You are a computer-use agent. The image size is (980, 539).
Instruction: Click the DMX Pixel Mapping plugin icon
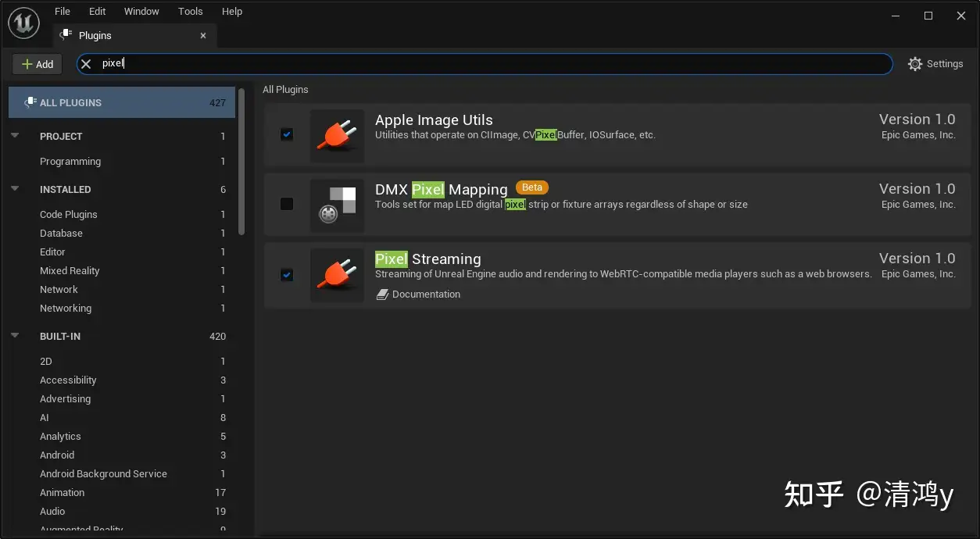337,205
